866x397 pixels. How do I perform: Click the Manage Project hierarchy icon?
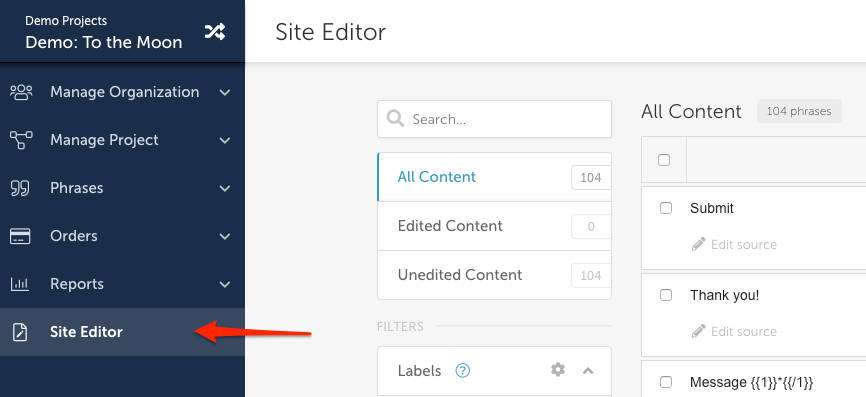pyautogui.click(x=21, y=140)
